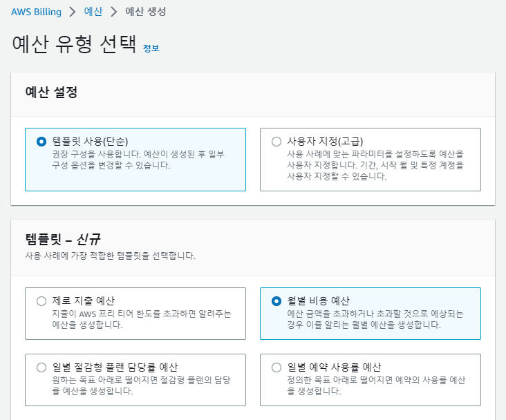Click the 예산 설정 section header
Image resolution: width=506 pixels, height=420 pixels.
click(51, 93)
